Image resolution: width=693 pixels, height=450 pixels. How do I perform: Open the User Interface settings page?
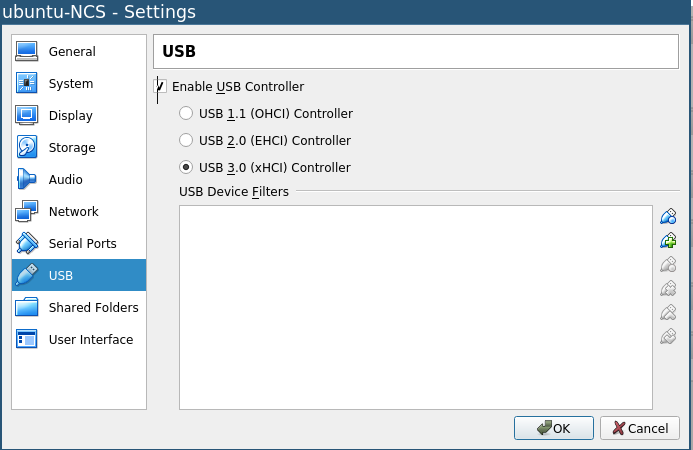click(x=79, y=339)
